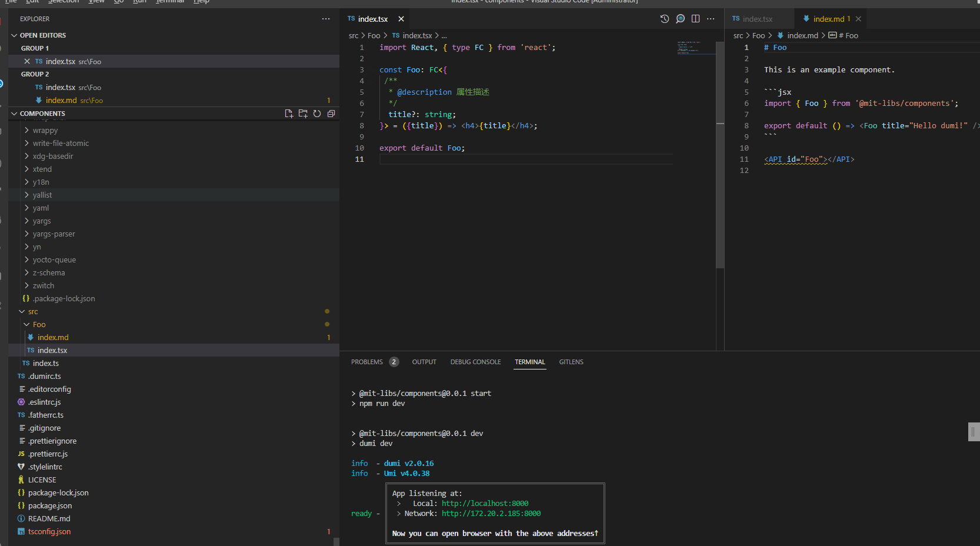
Task: Open the GITLENS panel tab
Action: (x=571, y=362)
